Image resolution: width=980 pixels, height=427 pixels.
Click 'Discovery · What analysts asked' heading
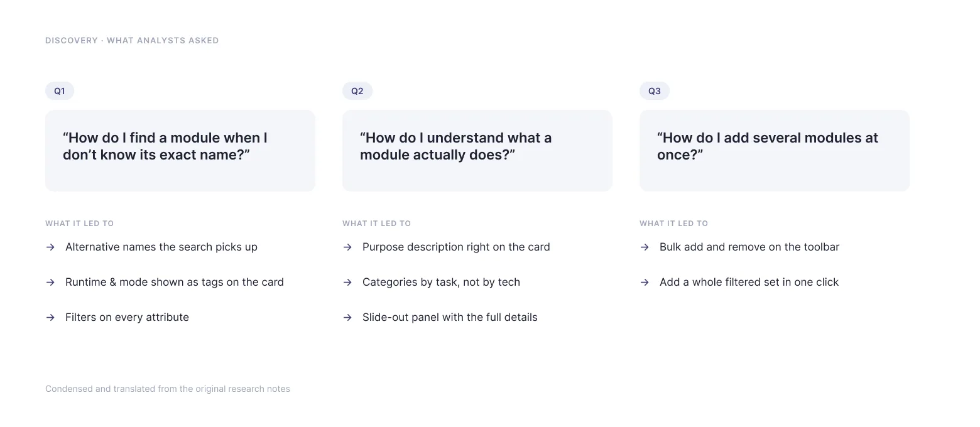point(132,40)
